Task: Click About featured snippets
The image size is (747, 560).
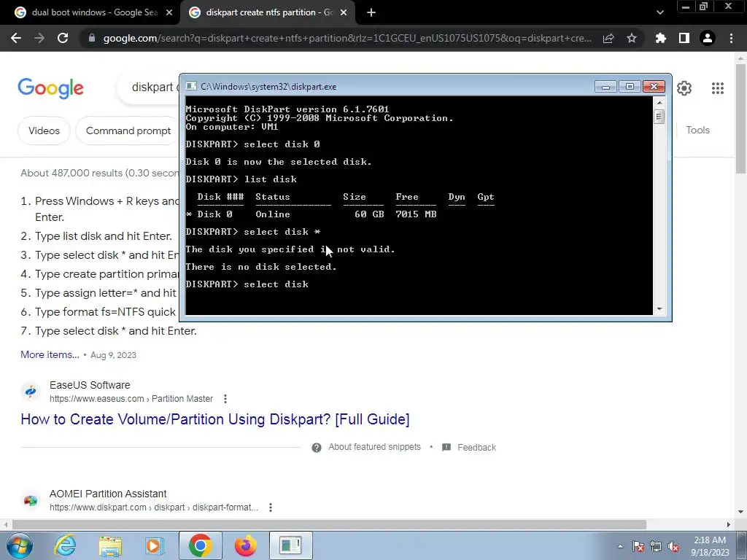Action: click(374, 447)
